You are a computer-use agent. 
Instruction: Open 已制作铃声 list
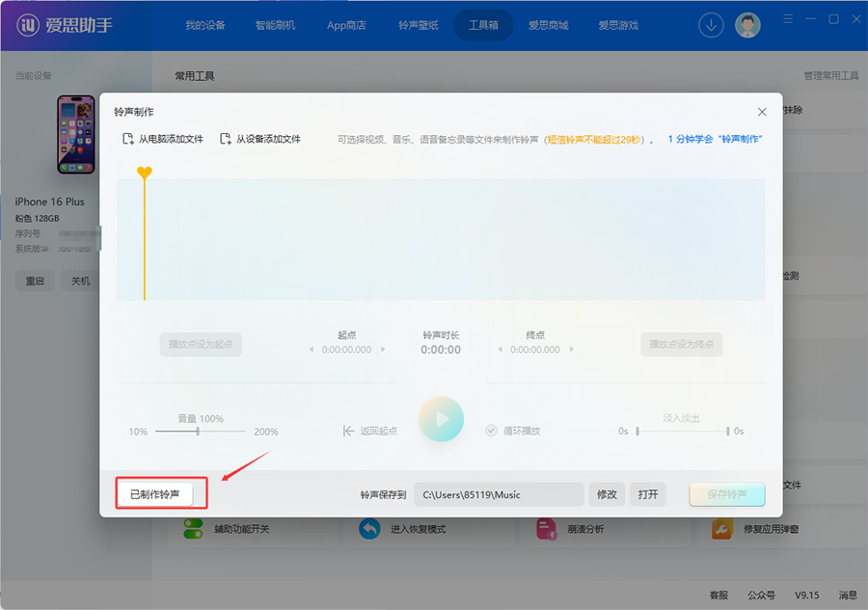click(155, 493)
